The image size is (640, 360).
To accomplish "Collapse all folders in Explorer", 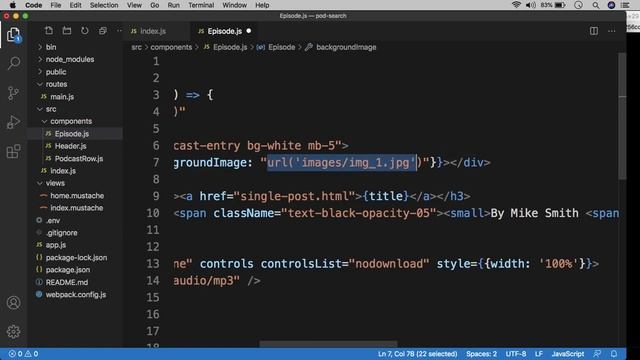I will [x=102, y=31].
